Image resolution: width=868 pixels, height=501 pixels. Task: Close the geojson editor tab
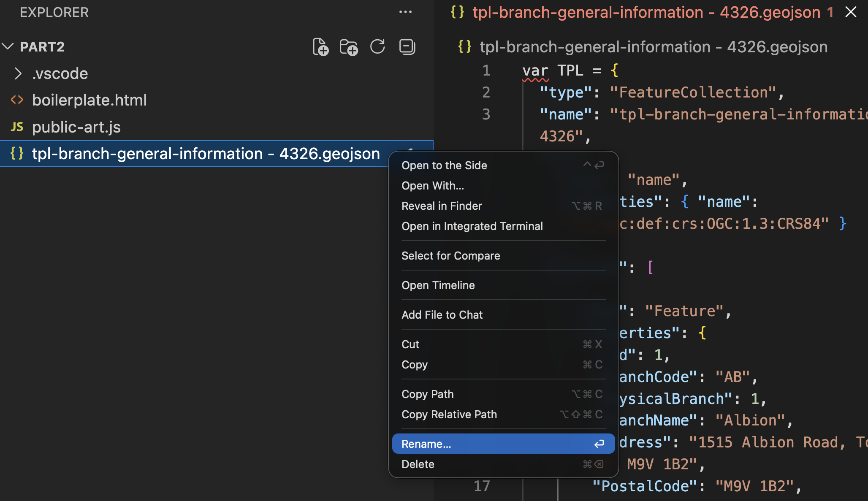click(851, 12)
